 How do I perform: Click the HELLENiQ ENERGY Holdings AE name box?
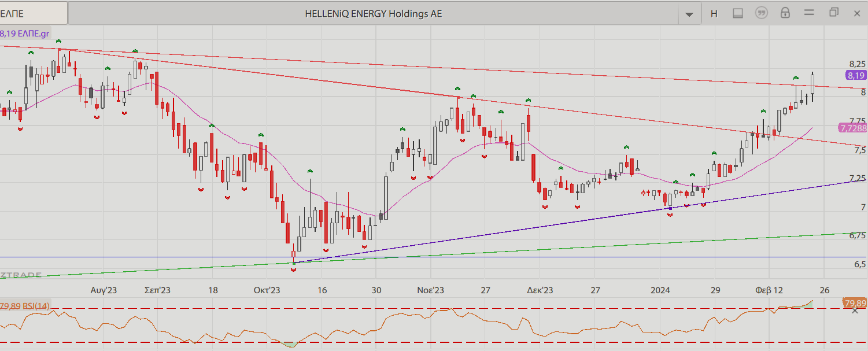pos(374,13)
